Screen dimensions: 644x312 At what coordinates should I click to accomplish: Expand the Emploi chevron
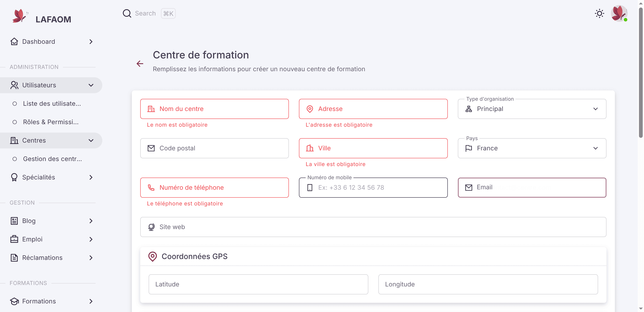[x=91, y=239]
